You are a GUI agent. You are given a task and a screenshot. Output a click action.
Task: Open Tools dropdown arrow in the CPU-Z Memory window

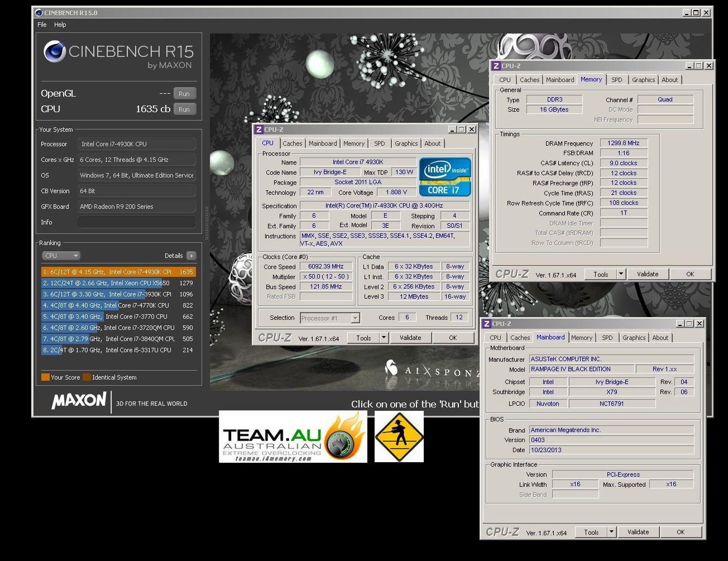(621, 274)
